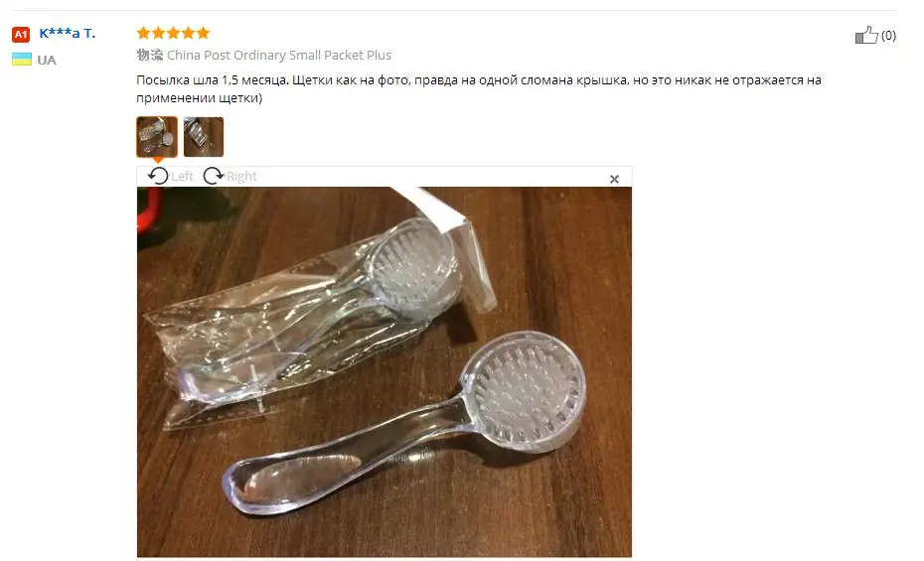Click the thumbs-up helpful icon
924x561 pixels.
coord(866,36)
